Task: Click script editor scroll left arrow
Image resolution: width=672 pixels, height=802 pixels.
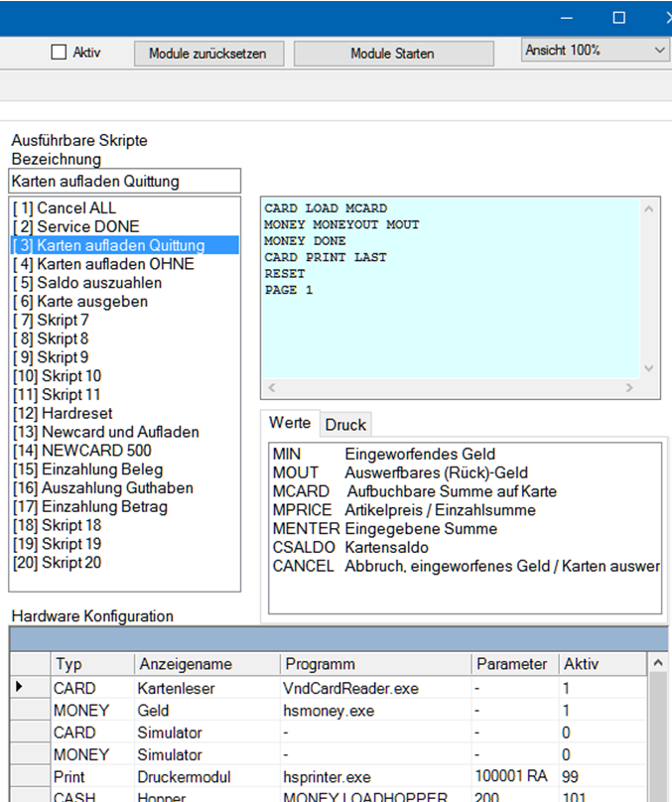Action: click(x=272, y=388)
